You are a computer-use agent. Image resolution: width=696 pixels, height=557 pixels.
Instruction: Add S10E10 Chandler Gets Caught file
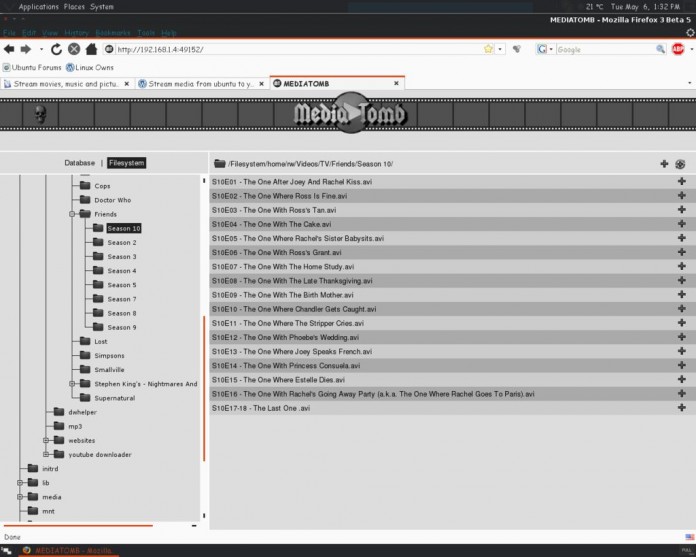(x=682, y=308)
